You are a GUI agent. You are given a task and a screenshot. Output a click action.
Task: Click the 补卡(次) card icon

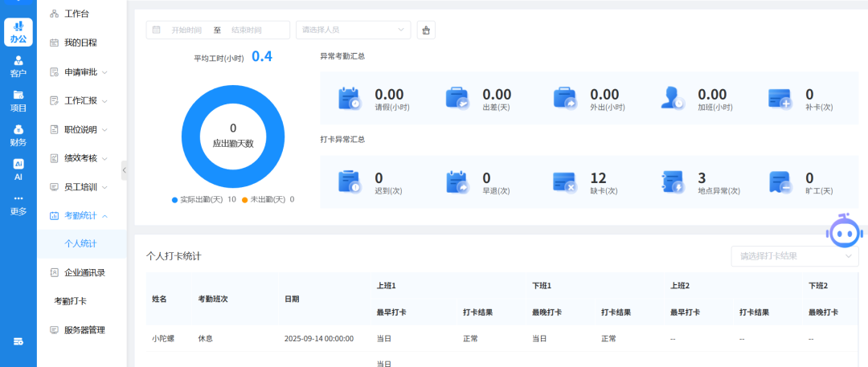pyautogui.click(x=780, y=99)
